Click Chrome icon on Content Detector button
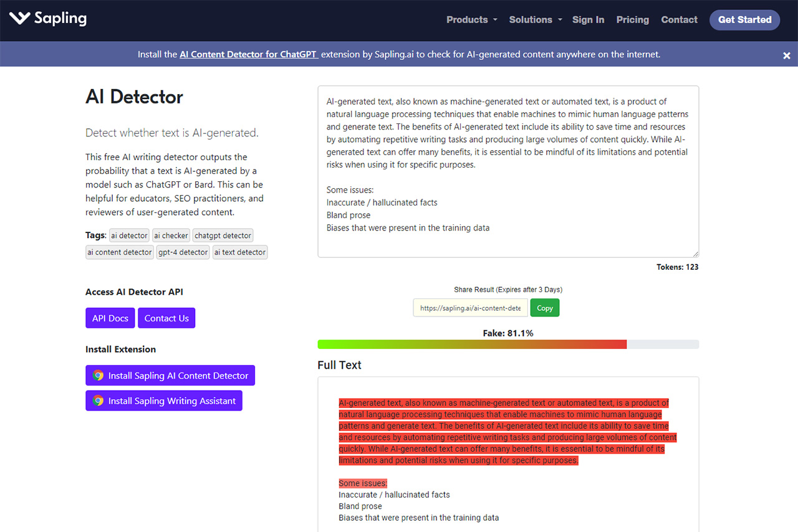 (x=98, y=376)
